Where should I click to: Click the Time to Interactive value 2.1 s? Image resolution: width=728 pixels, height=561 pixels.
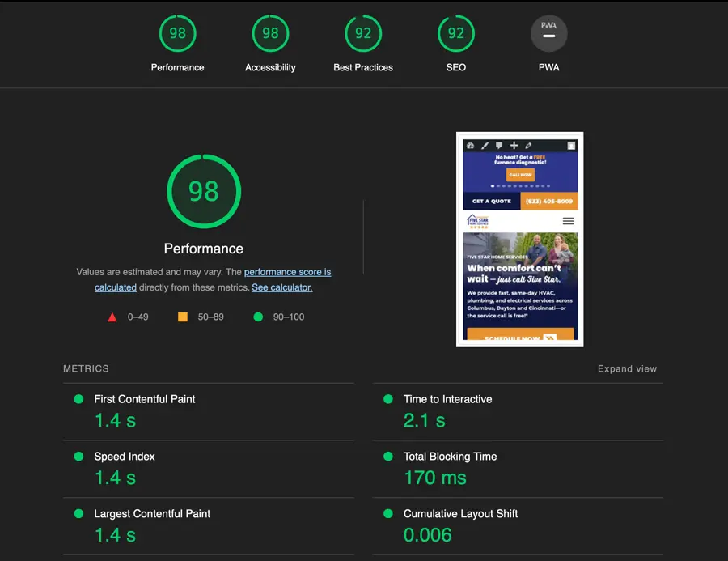point(425,421)
